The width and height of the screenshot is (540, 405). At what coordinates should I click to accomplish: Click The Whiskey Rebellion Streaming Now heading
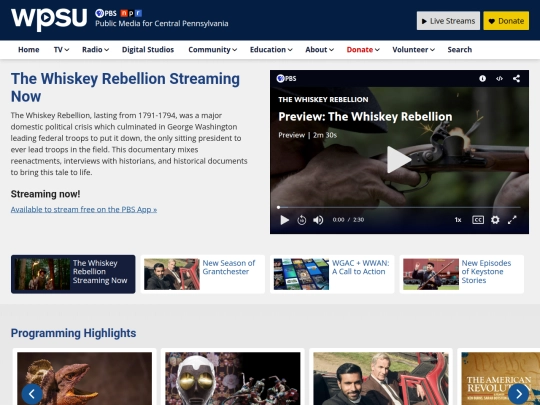[125, 87]
